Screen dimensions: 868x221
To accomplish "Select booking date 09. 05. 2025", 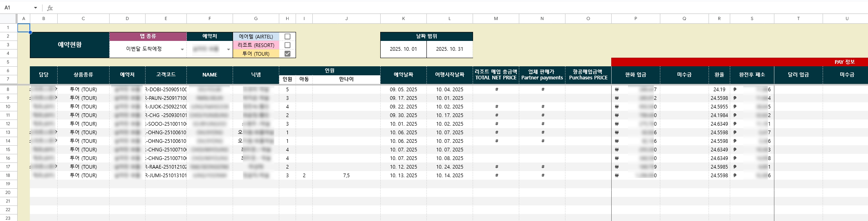I will 404,89.
